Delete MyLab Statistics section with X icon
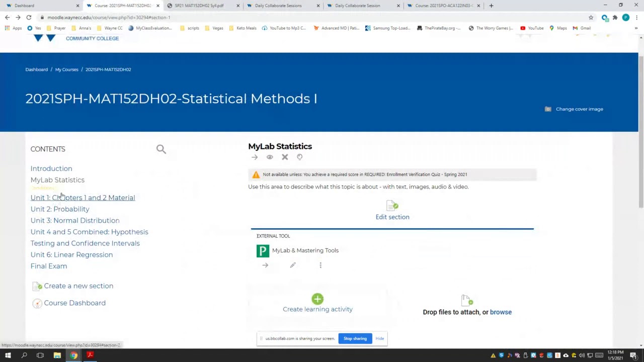Screen dimensions: 644x362 pos(285,157)
